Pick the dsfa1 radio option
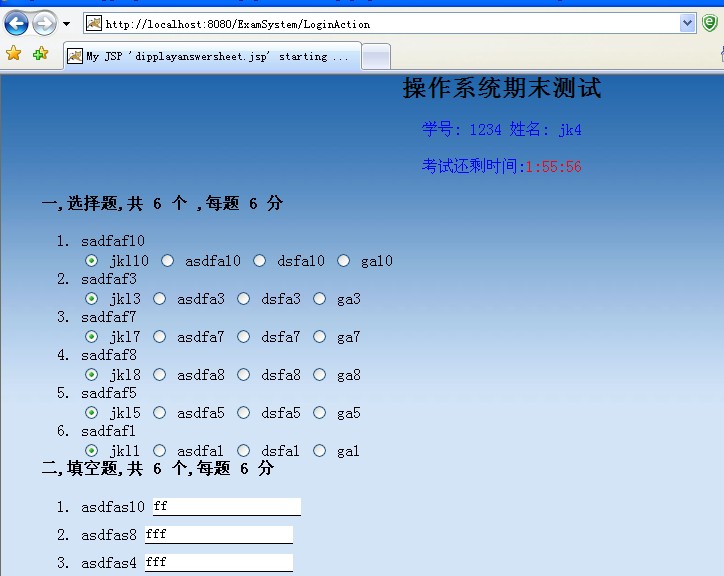This screenshot has height=576, width=724. point(243,450)
